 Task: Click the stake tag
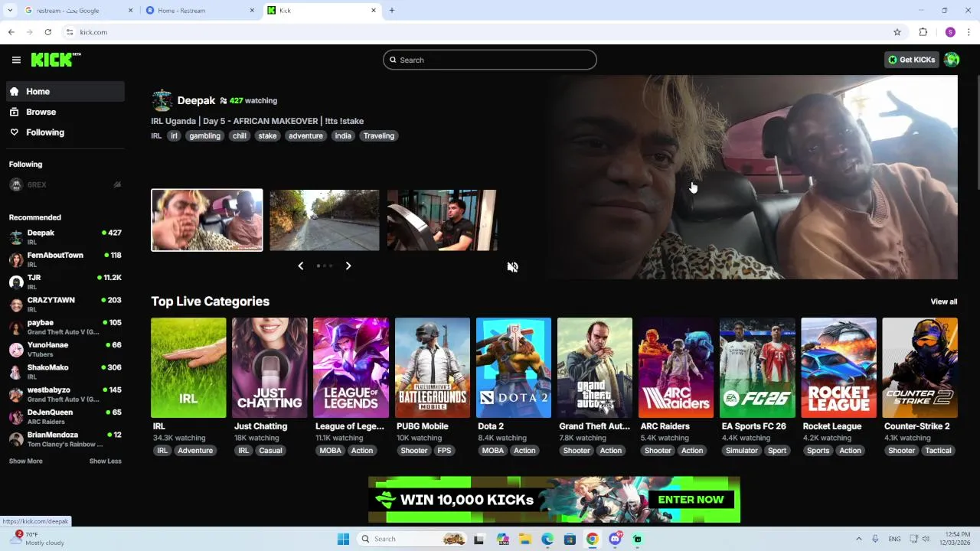[267, 135]
